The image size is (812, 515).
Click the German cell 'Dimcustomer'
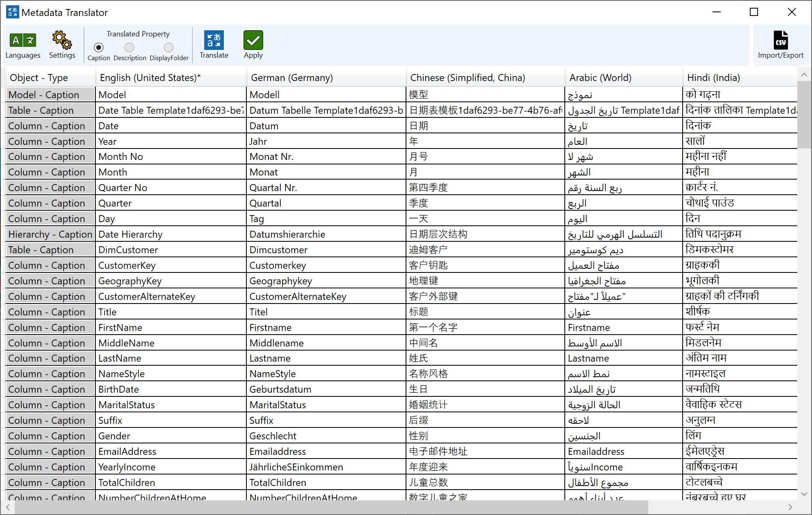point(326,250)
